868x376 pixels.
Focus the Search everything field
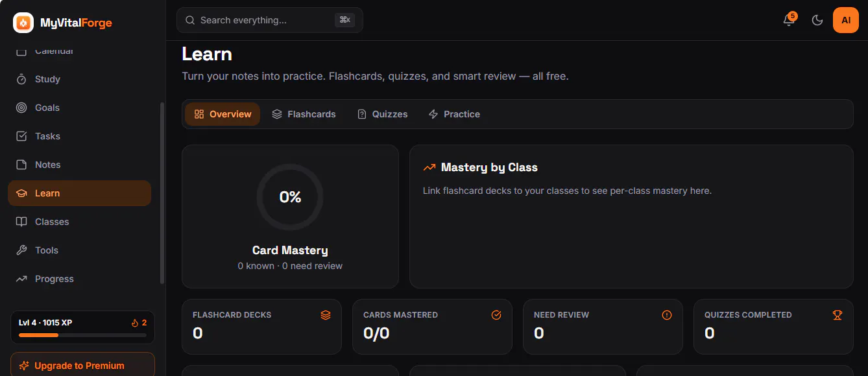(x=270, y=20)
